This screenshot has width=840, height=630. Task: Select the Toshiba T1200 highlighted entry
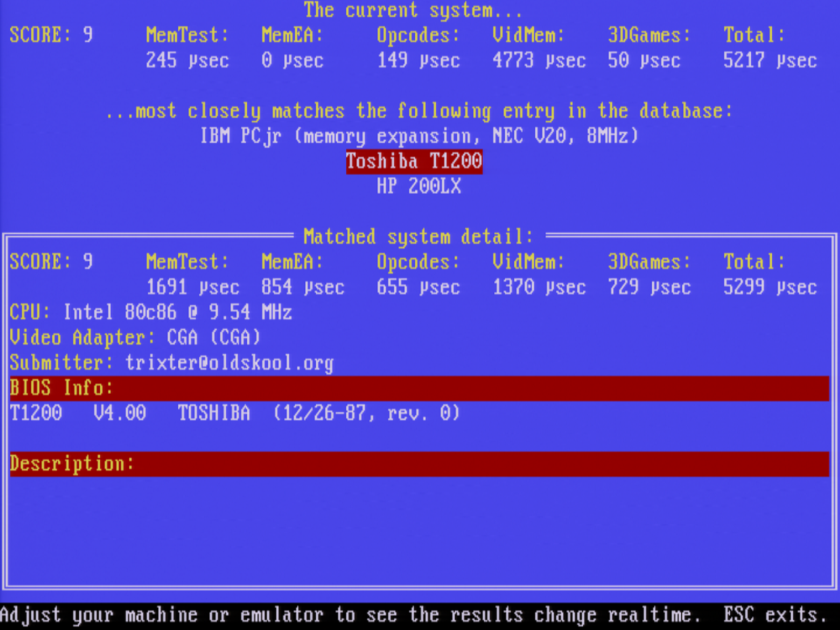point(414,161)
